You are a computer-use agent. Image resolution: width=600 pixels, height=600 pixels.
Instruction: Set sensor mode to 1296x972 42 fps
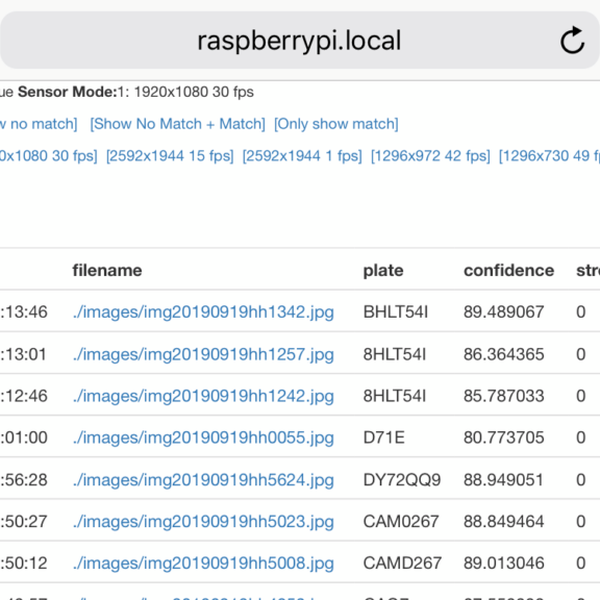pos(430,156)
